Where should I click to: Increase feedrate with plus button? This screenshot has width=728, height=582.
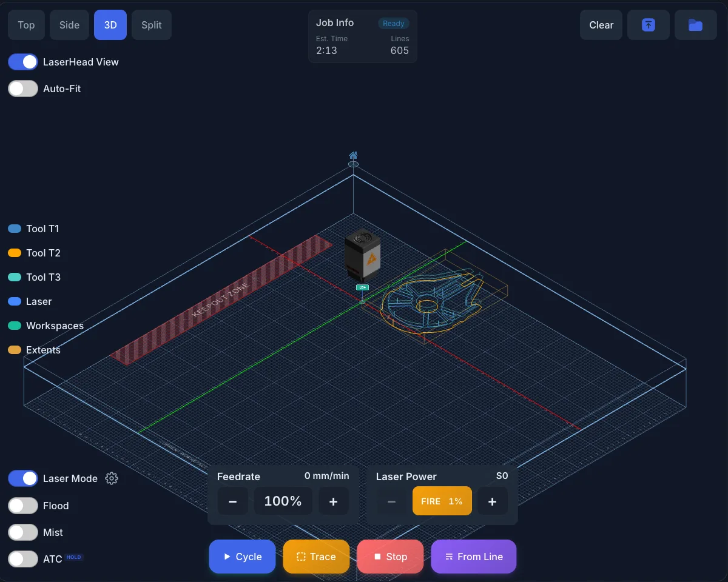(334, 501)
